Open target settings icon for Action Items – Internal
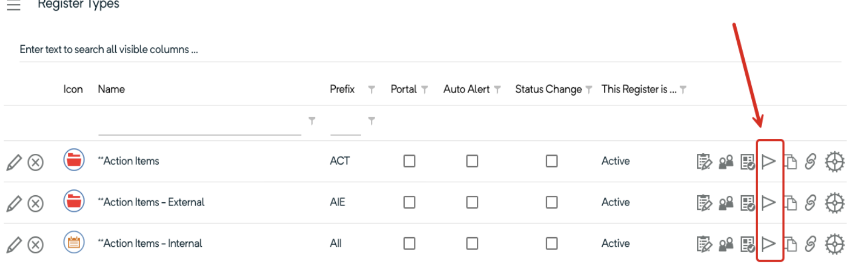The width and height of the screenshot is (868, 263). pyautogui.click(x=835, y=244)
